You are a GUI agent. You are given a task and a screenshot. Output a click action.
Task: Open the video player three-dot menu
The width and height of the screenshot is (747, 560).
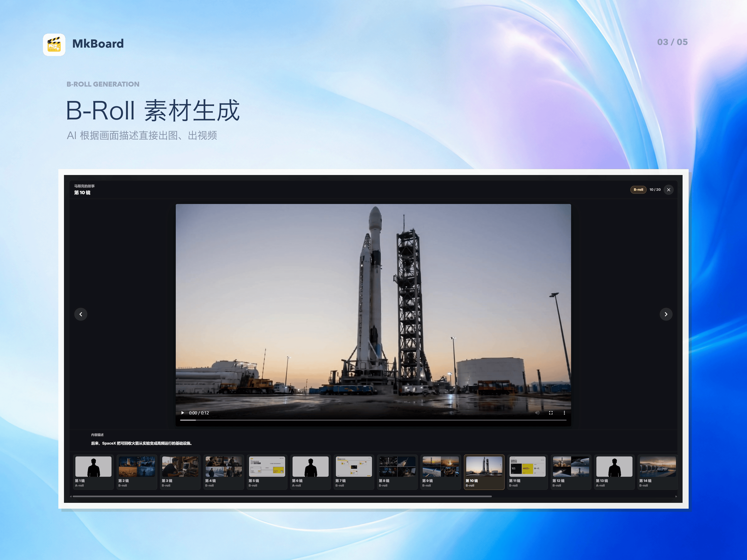[x=564, y=413]
